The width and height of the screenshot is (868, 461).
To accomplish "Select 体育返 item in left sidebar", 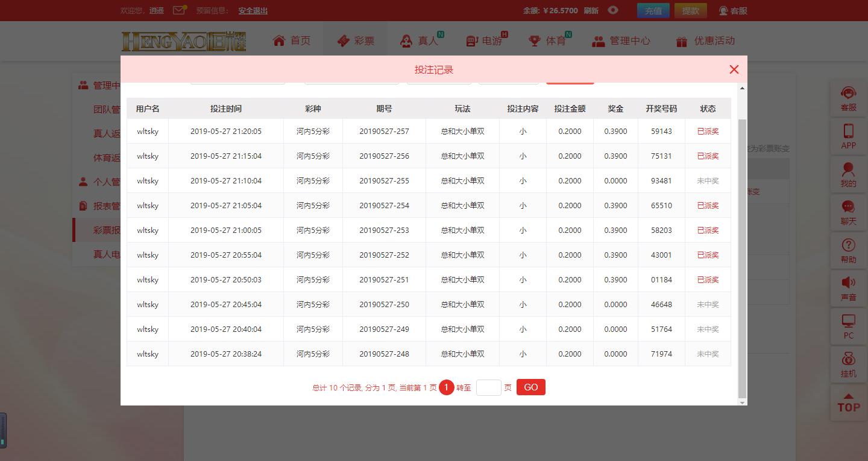I will tap(107, 157).
